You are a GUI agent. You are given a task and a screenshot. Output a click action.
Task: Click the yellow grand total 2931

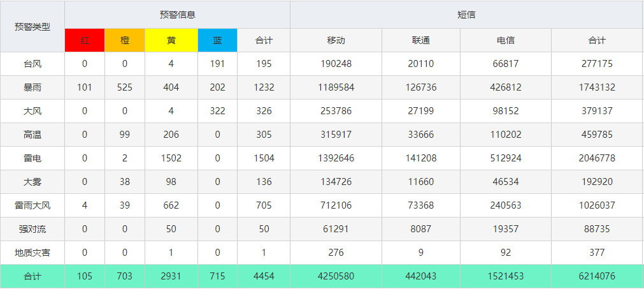(171, 276)
